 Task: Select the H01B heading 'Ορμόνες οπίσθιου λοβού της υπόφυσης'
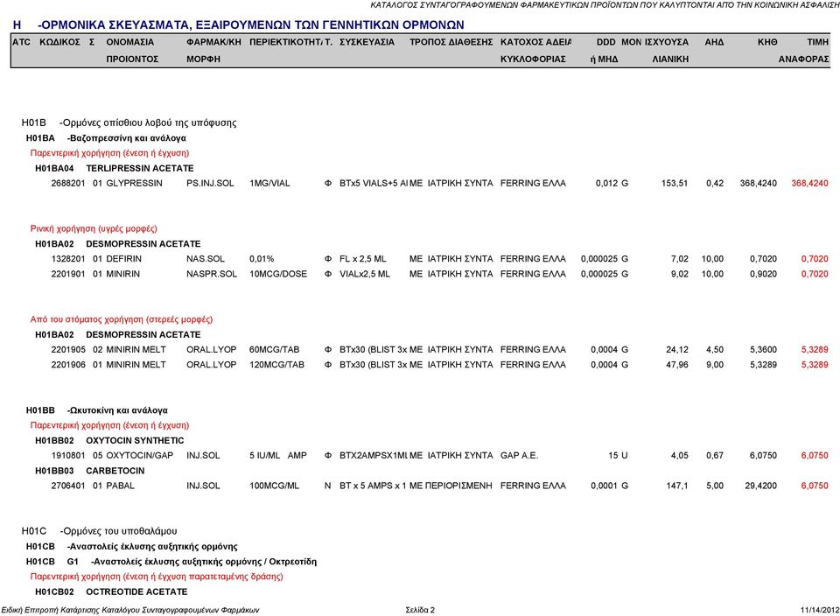[x=150, y=122]
